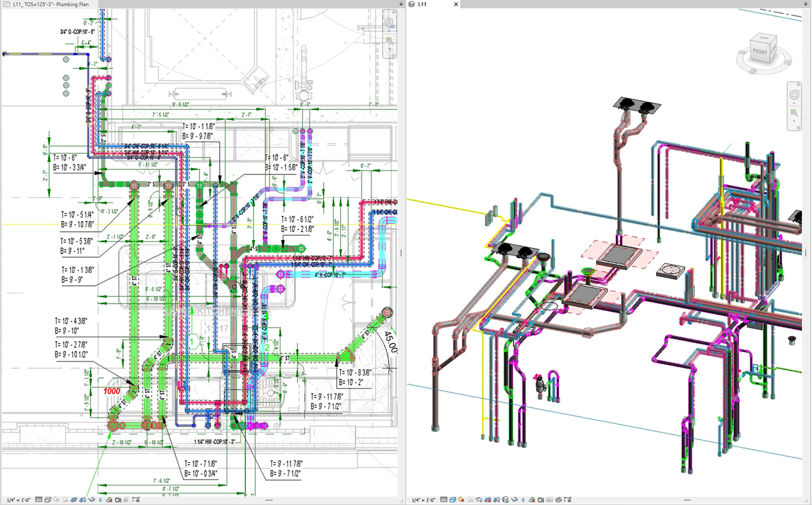
Task: Click TOP face of the ViewCube
Action: (x=763, y=38)
